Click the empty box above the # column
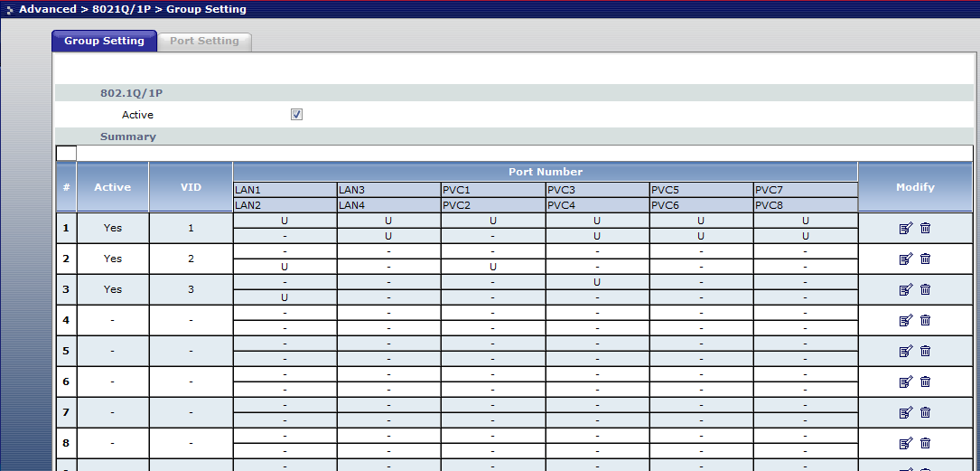Screen dimensions: 980x471 coord(66,154)
